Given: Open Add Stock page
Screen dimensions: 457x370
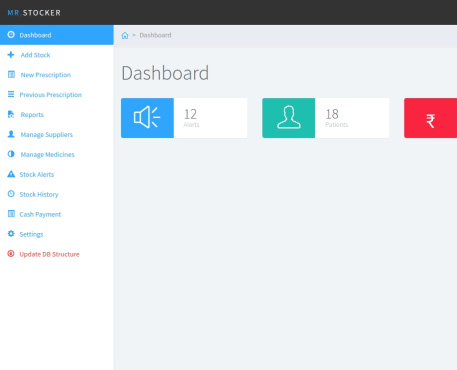Looking at the screenshot, I should (x=57, y=55).
